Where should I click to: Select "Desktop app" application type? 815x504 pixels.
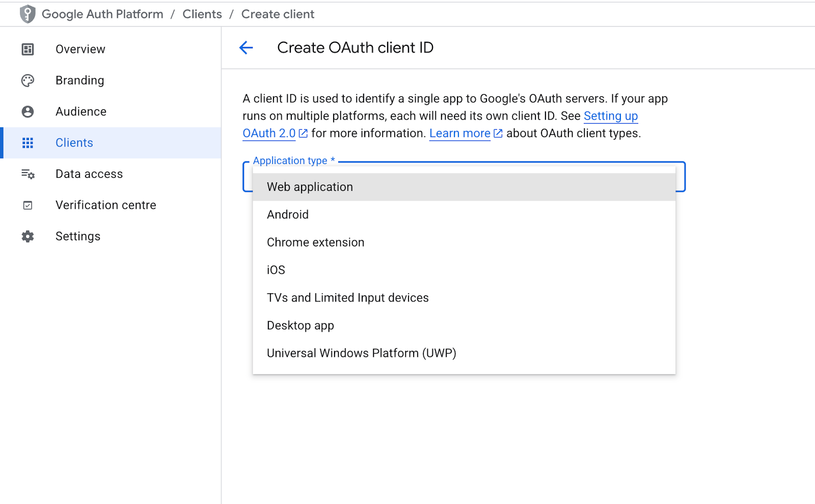coord(300,325)
